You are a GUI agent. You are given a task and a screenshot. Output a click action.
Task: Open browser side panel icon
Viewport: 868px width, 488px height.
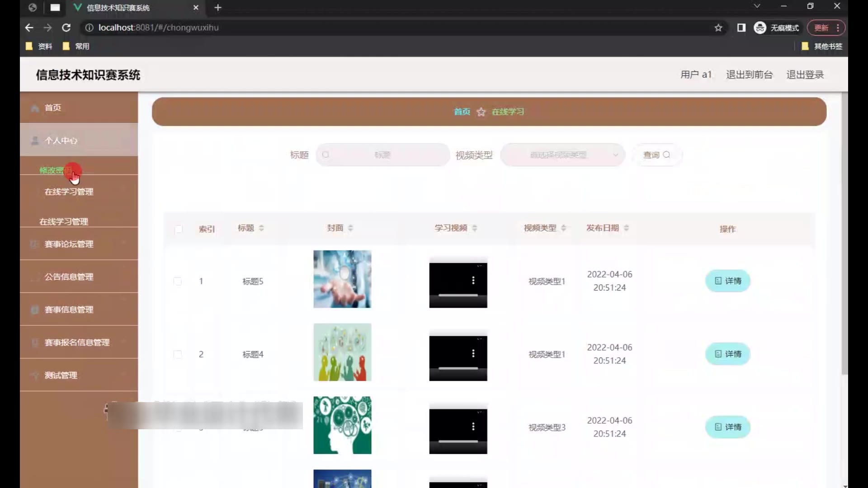pos(741,28)
